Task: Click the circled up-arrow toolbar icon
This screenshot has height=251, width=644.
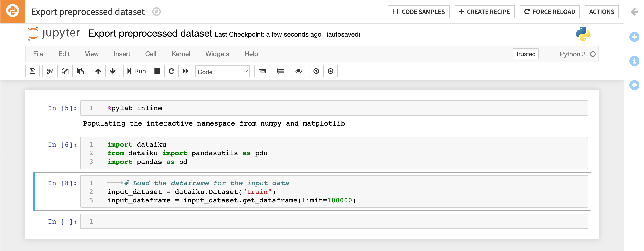Action: coord(316,71)
